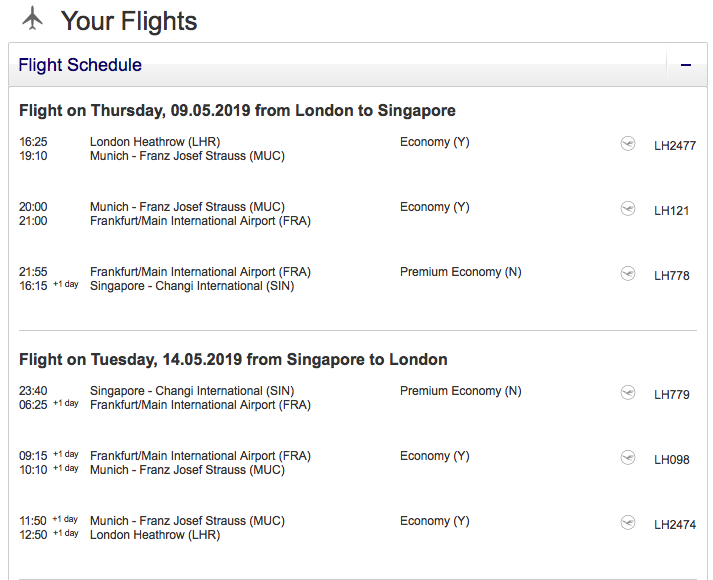Select flight number LH098
This screenshot has height=580, width=713.
pyautogui.click(x=671, y=460)
